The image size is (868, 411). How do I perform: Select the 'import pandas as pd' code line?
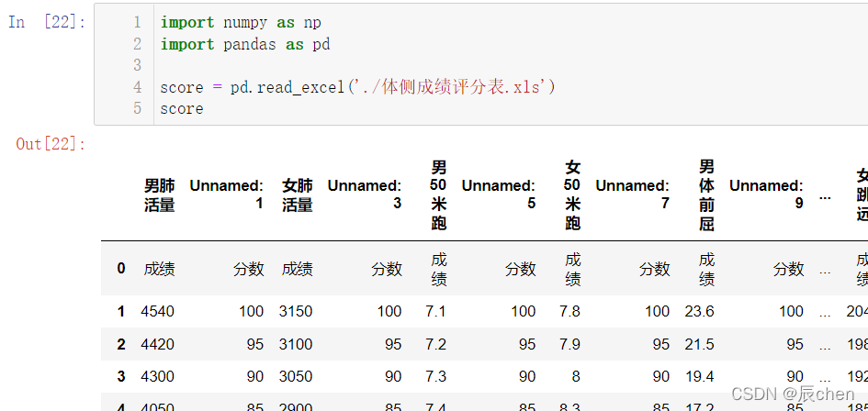pyautogui.click(x=245, y=44)
